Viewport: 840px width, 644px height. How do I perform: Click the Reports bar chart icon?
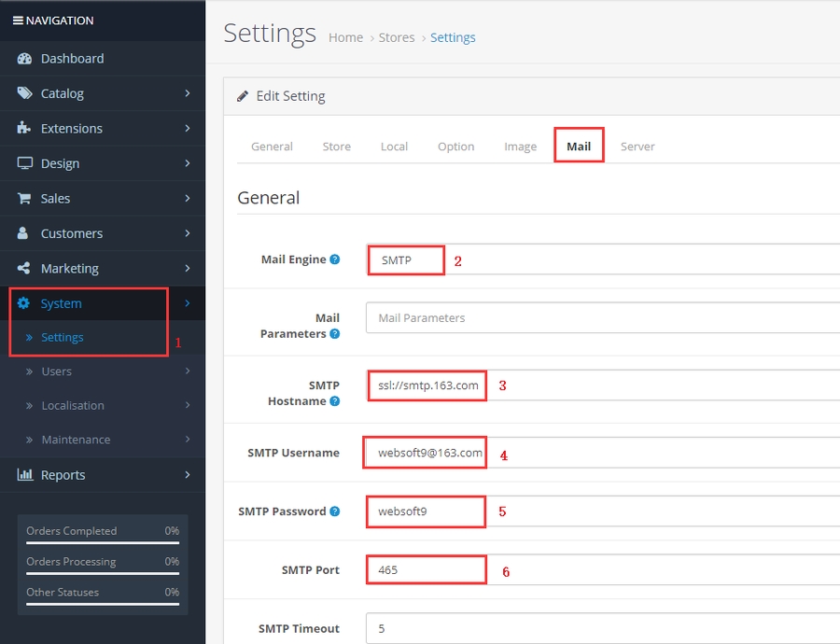pyautogui.click(x=24, y=475)
